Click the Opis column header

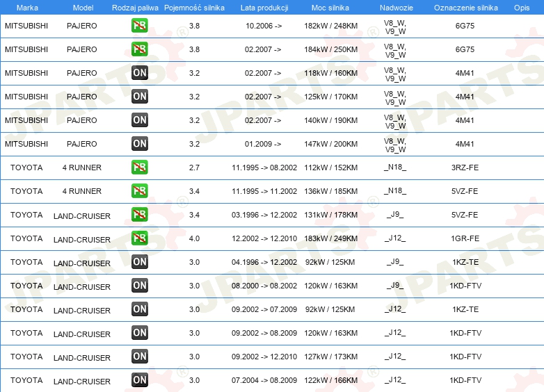[x=522, y=8]
